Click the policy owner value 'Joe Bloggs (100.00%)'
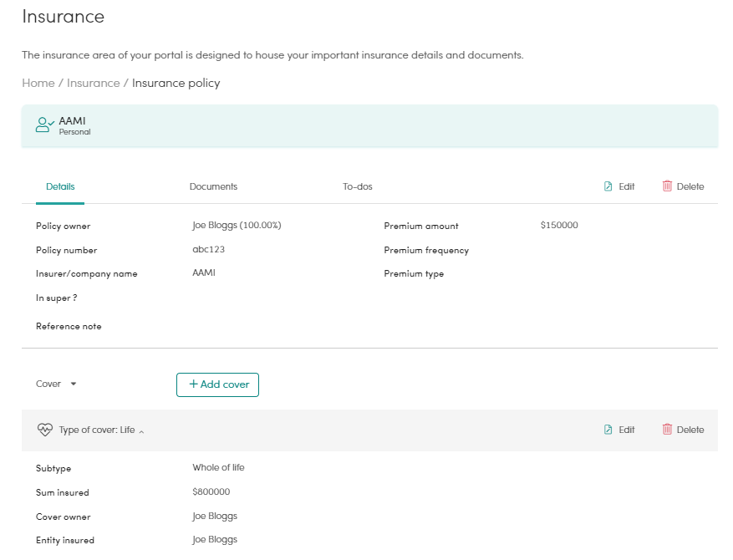Viewport: 733px width, 560px height. point(237,226)
